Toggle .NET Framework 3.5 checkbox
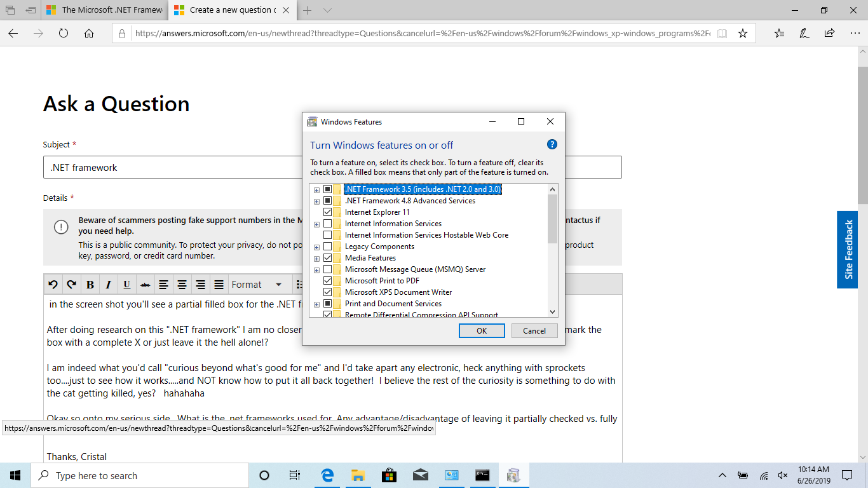 click(x=328, y=189)
